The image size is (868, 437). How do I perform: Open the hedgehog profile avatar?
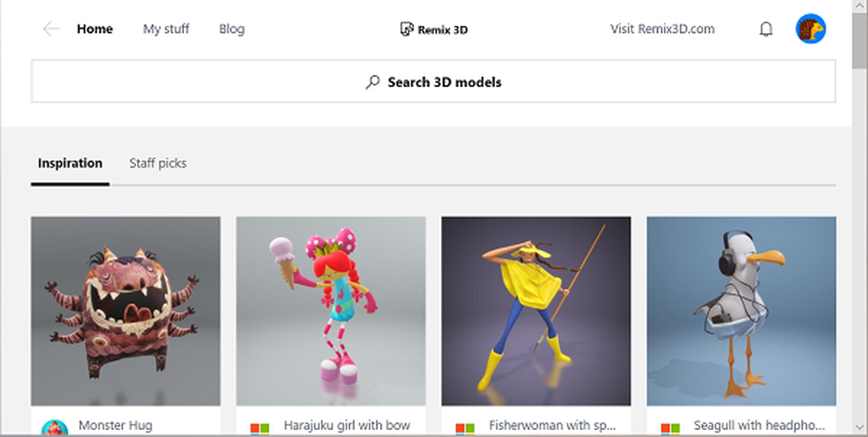coord(811,29)
